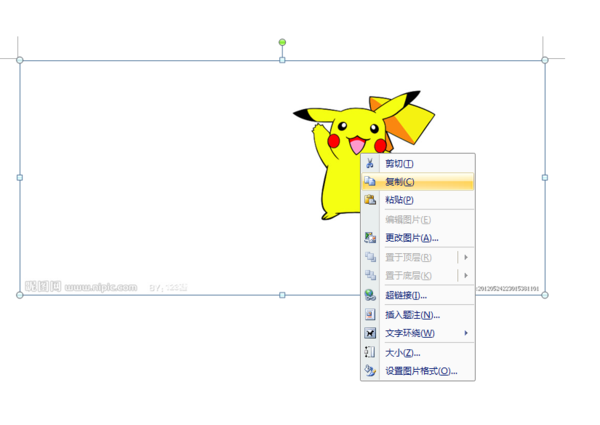Click the left-middle square resize handle
Viewport: 600px width, 425px height.
pos(20,177)
